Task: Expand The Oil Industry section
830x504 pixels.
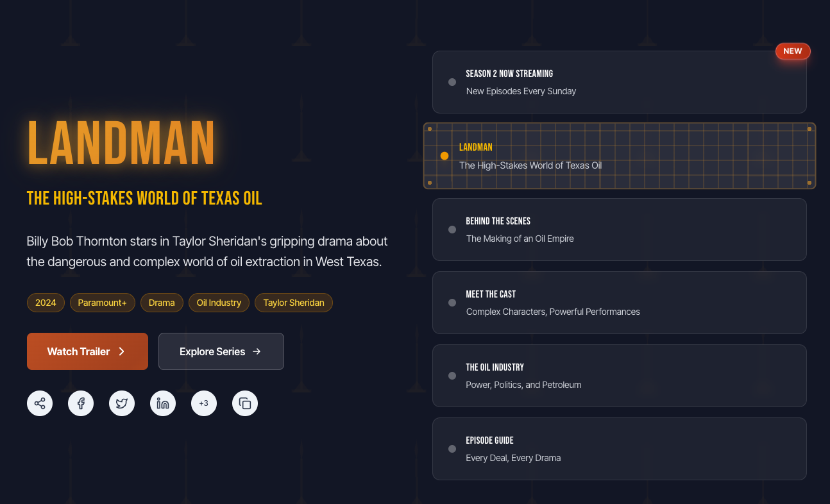Action: tap(620, 376)
